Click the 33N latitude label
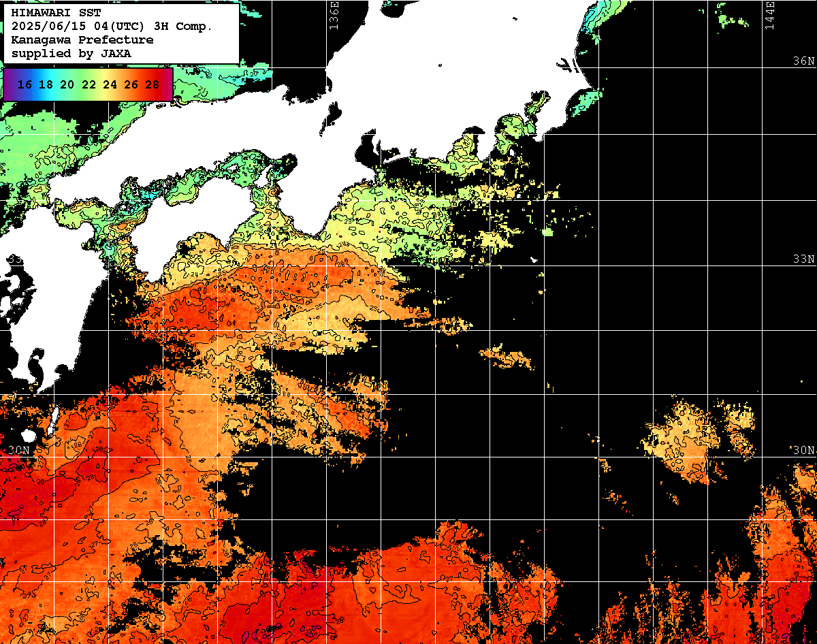Viewport: 817px width, 644px height. pos(804,259)
